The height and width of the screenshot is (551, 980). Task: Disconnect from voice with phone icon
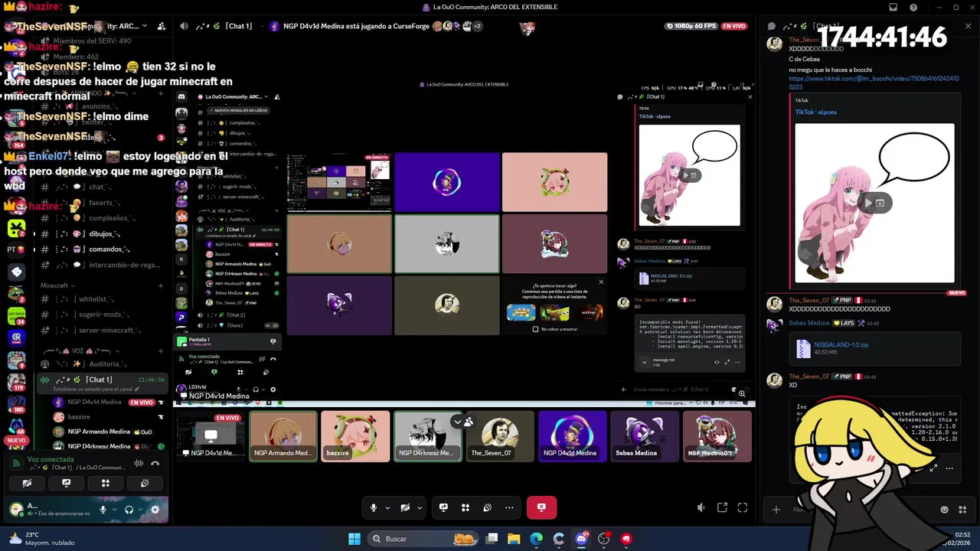coord(155,463)
